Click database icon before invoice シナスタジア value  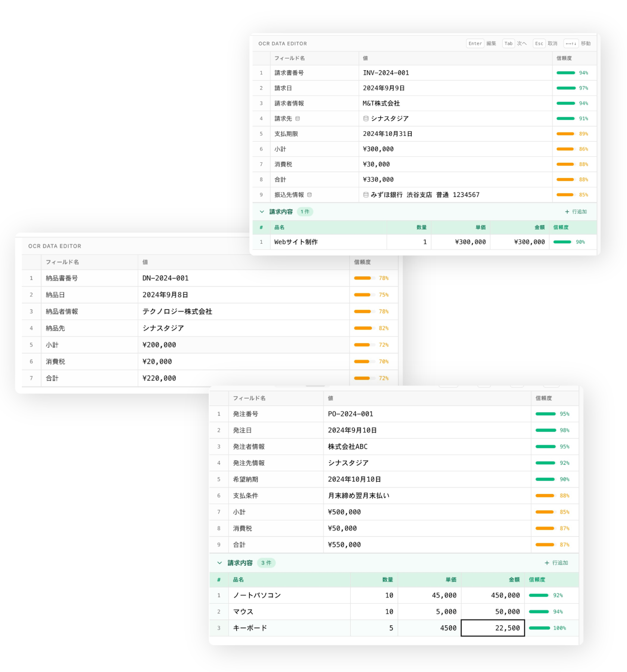366,119
